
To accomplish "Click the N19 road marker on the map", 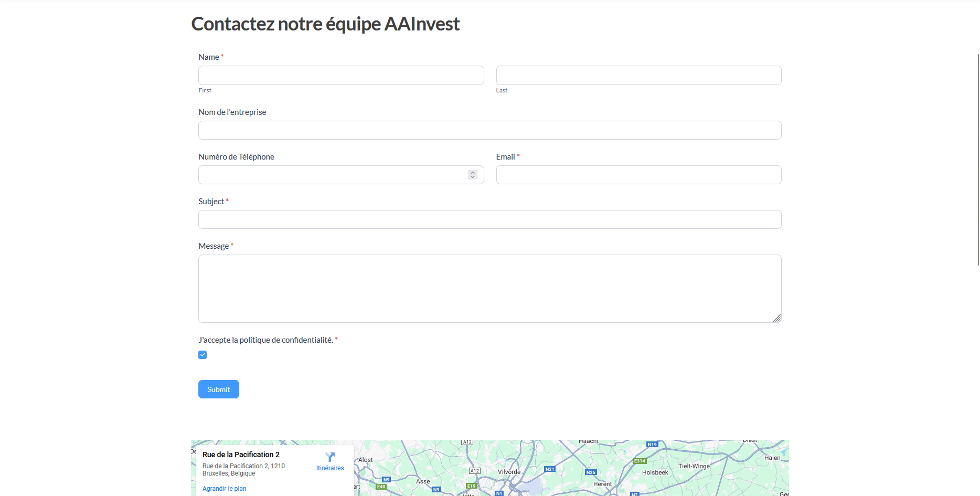I will pyautogui.click(x=652, y=445).
